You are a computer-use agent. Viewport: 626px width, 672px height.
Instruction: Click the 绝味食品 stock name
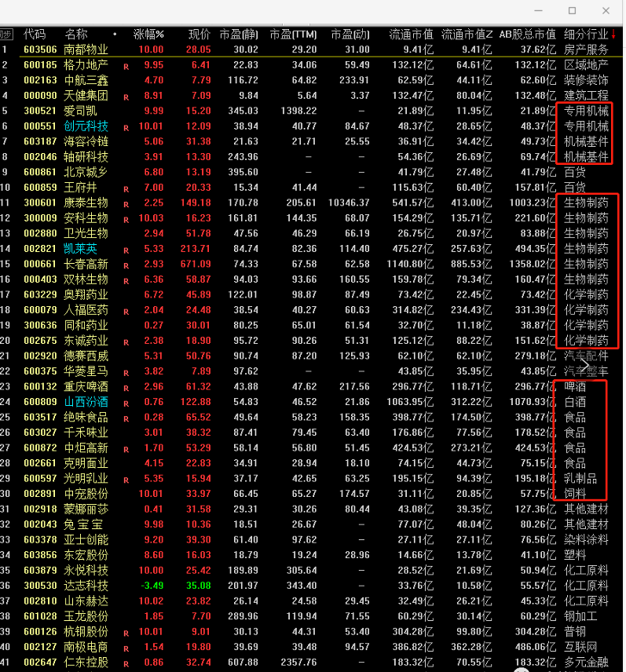tap(86, 418)
